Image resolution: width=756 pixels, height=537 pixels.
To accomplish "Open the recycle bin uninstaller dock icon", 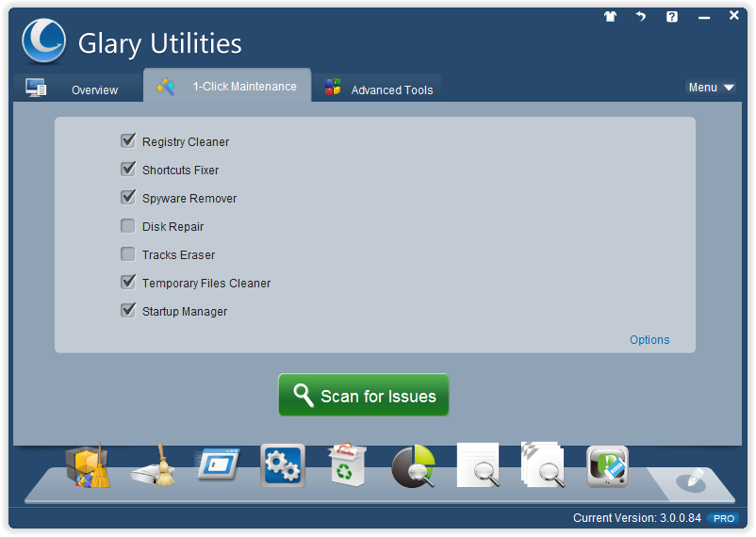I will click(347, 464).
